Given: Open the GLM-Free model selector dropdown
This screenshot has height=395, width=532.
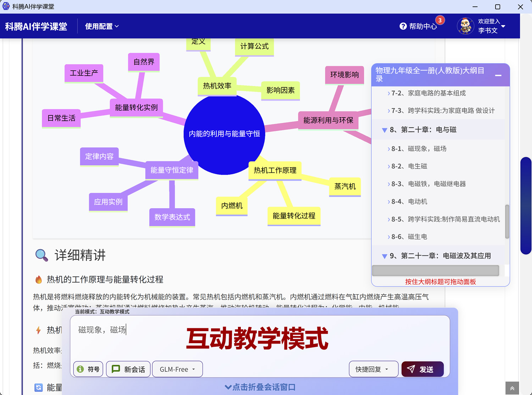Looking at the screenshot, I should click(177, 369).
